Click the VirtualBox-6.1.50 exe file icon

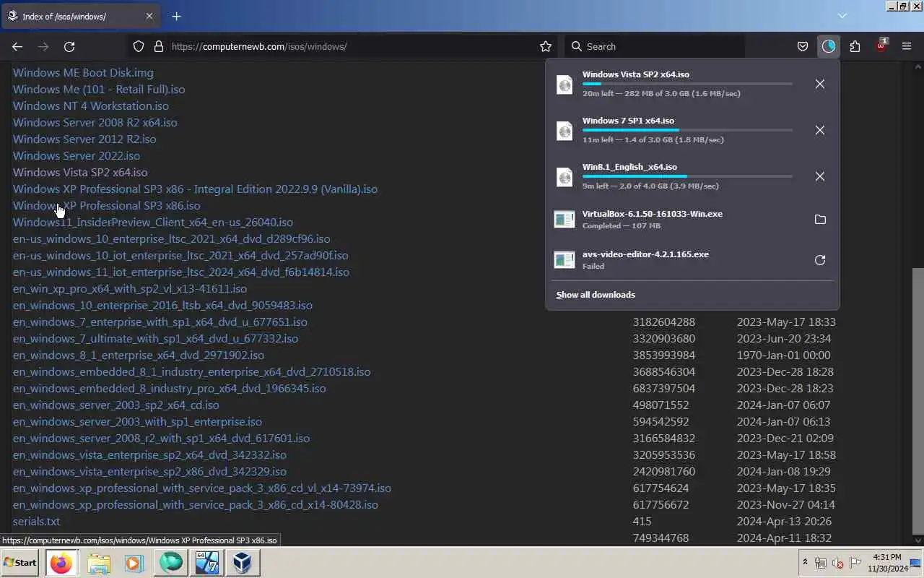click(565, 219)
